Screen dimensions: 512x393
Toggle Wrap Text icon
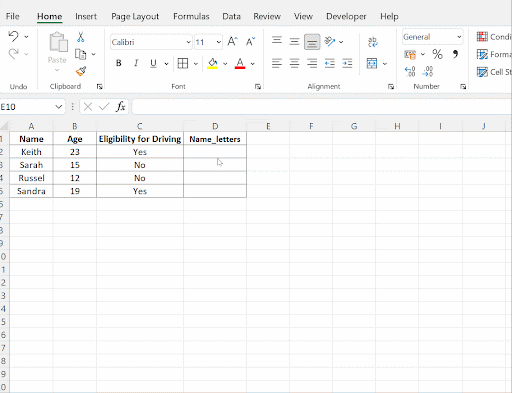373,42
